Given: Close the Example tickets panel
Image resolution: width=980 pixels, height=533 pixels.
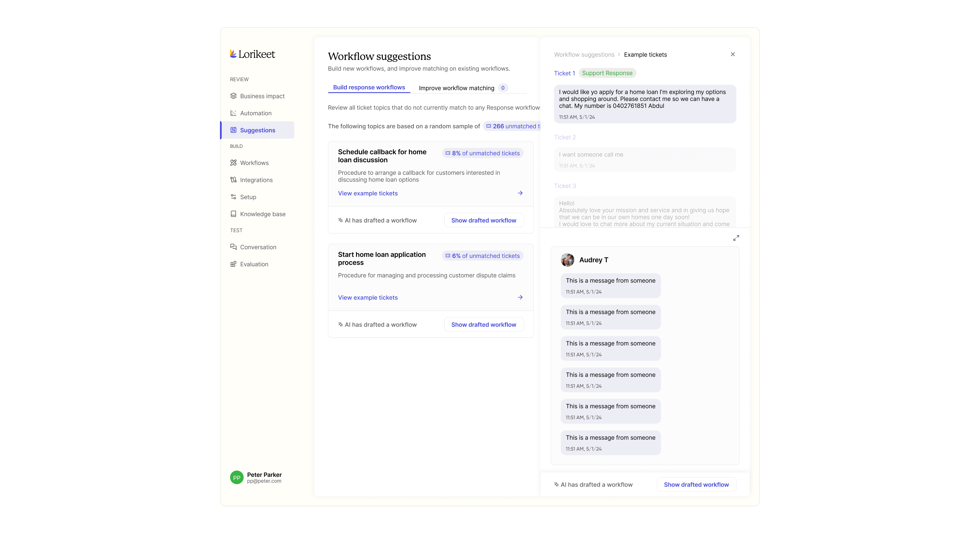Looking at the screenshot, I should (733, 54).
